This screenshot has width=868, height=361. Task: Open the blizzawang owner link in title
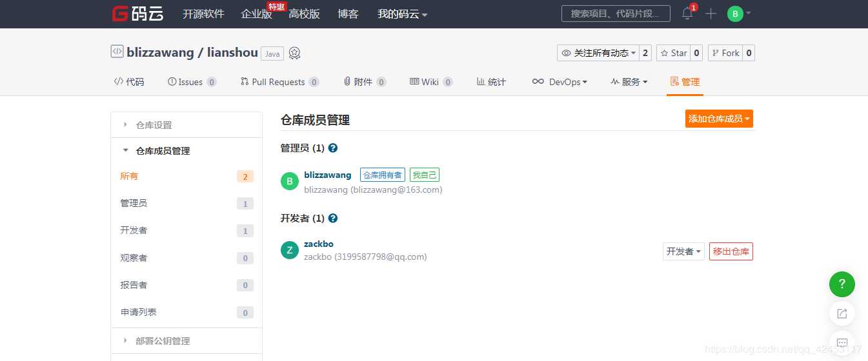(x=160, y=53)
